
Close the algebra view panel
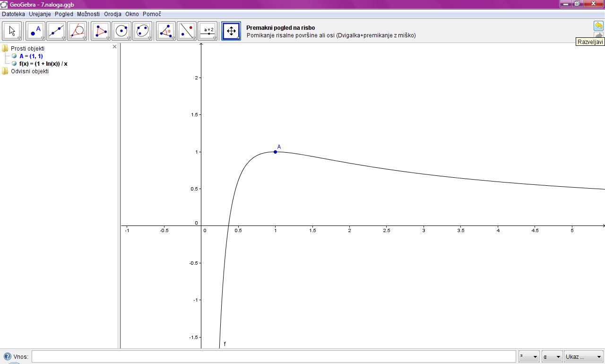[114, 47]
